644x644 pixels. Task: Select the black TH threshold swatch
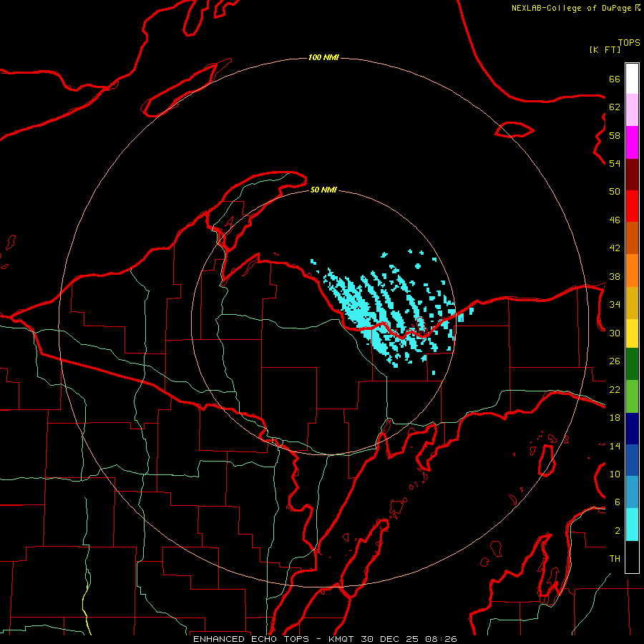tap(632, 557)
